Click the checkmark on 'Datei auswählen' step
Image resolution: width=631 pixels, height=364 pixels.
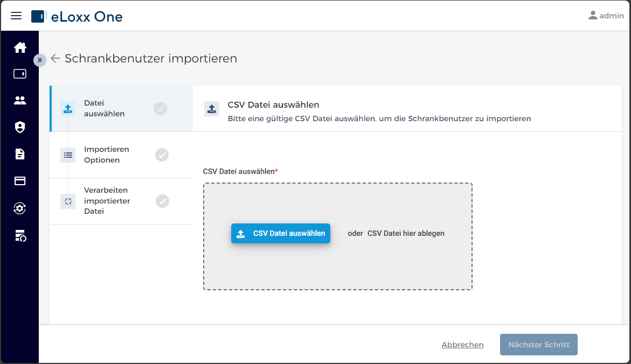160,109
